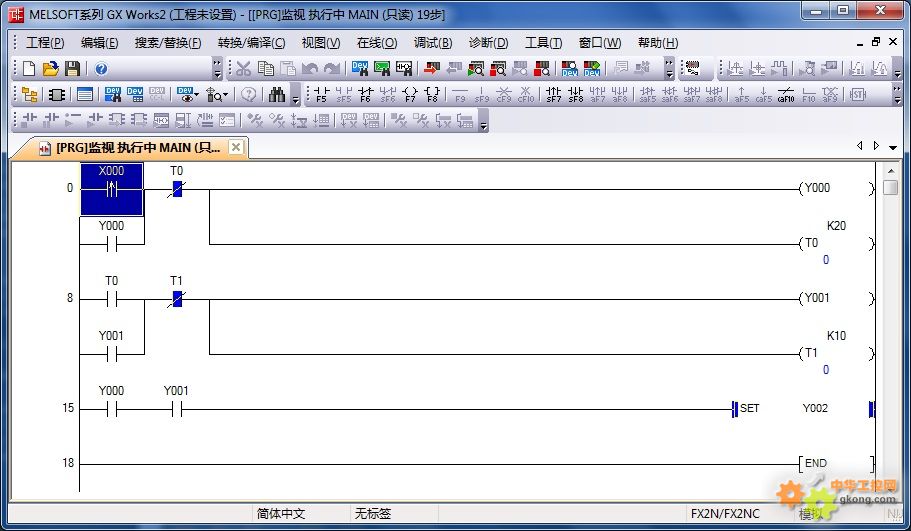The width and height of the screenshot is (911, 531).
Task: Insert a falling pulse contact with sF8
Action: click(576, 95)
